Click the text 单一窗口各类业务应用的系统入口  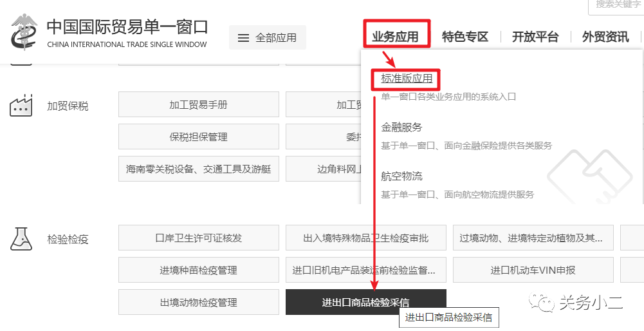coord(448,97)
